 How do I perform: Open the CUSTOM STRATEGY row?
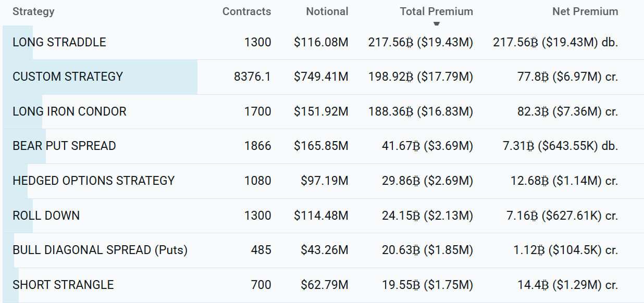point(68,77)
